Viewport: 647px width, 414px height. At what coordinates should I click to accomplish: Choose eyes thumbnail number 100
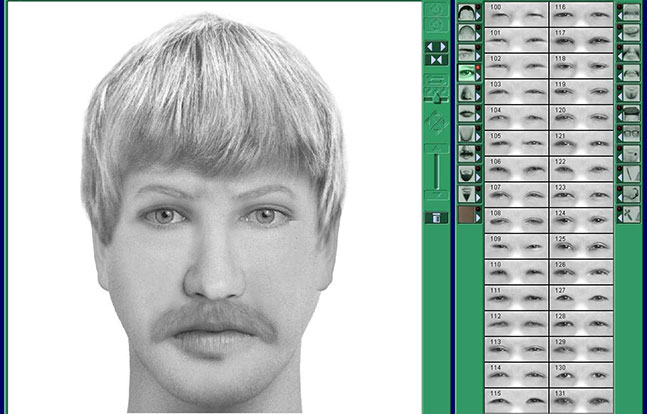pyautogui.click(x=516, y=15)
